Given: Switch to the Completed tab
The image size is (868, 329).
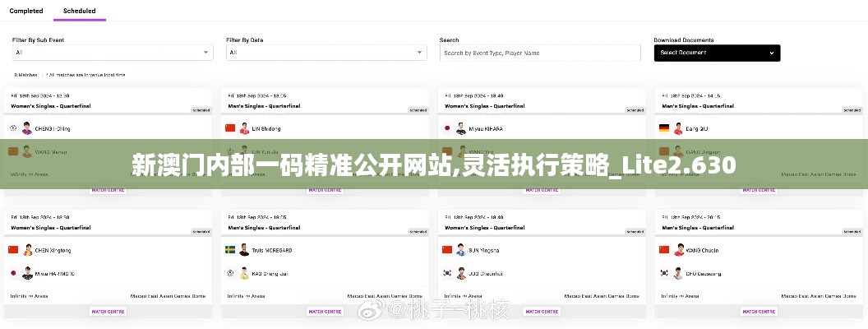Looking at the screenshot, I should pyautogui.click(x=26, y=12).
